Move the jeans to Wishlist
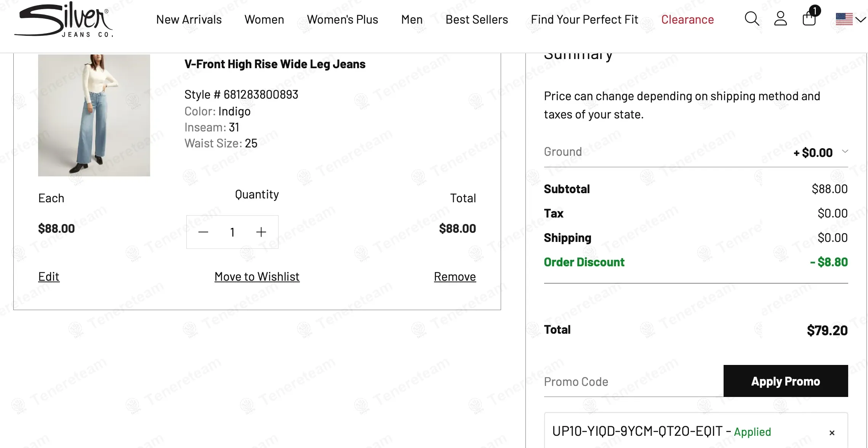This screenshot has height=448, width=868. pos(257,277)
